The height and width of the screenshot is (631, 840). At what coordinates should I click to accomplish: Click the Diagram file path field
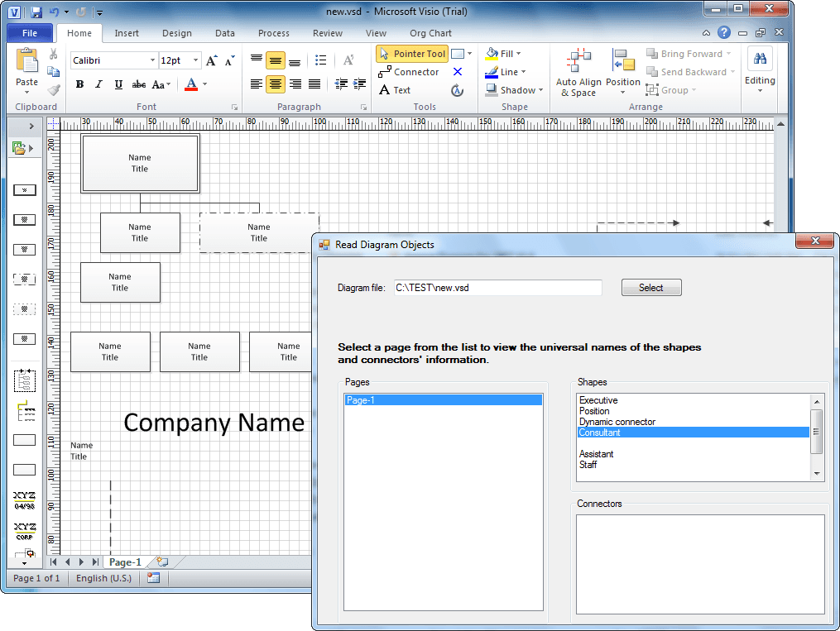click(497, 288)
